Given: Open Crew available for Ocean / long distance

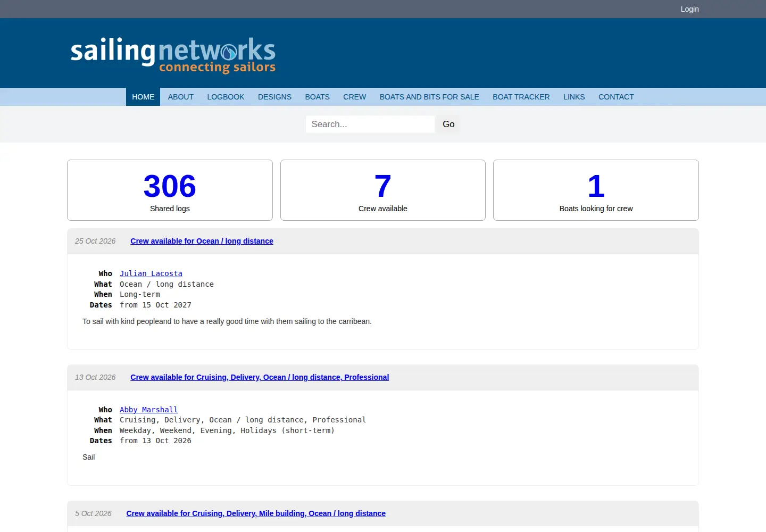Looking at the screenshot, I should tap(202, 241).
